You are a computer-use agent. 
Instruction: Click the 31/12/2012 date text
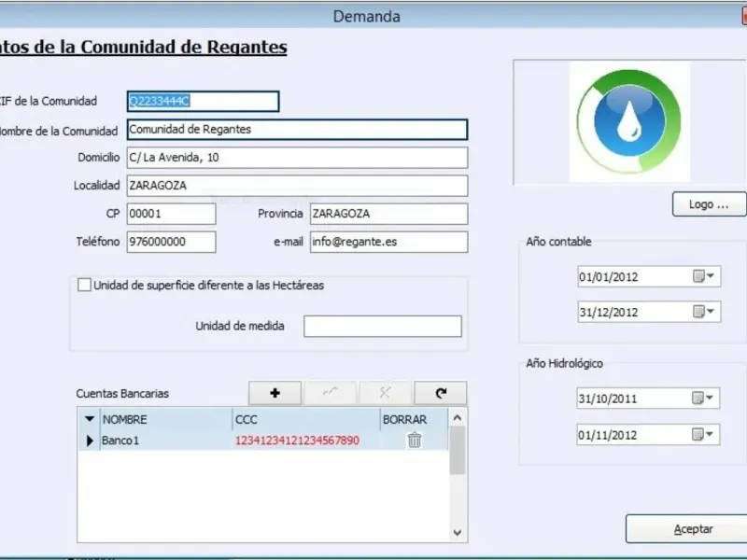pyautogui.click(x=609, y=312)
